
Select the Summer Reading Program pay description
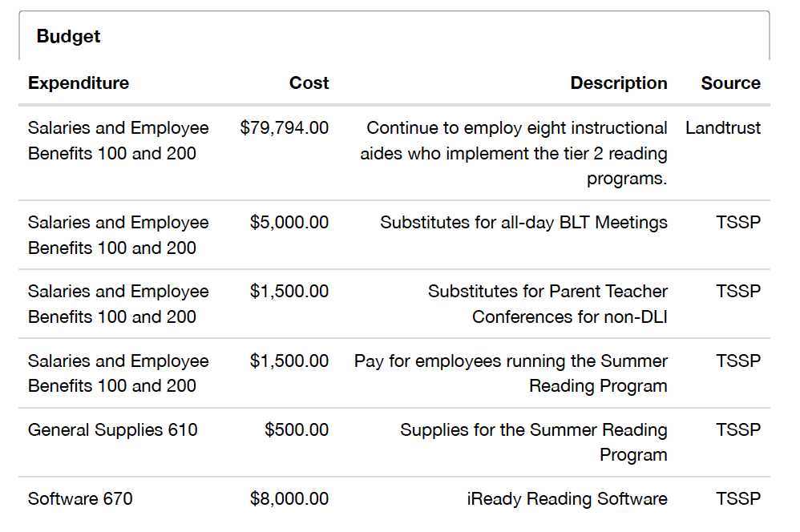[511, 373]
